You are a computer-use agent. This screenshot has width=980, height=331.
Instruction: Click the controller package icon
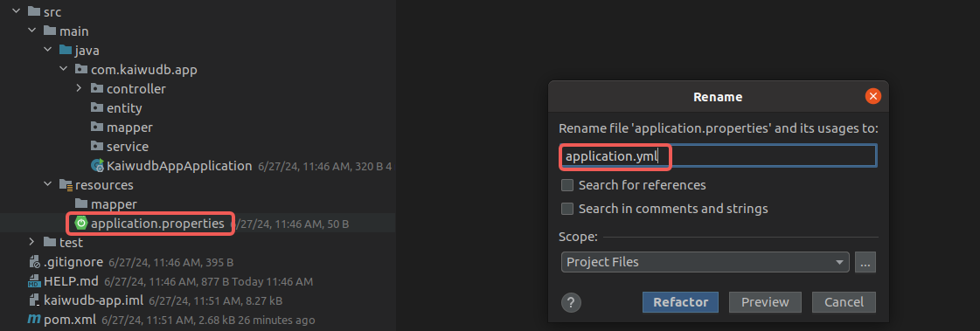tap(97, 89)
